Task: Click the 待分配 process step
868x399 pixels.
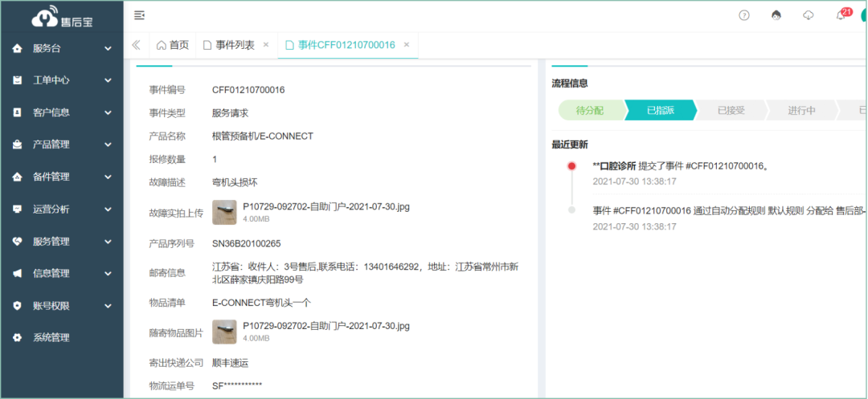Action: (590, 110)
